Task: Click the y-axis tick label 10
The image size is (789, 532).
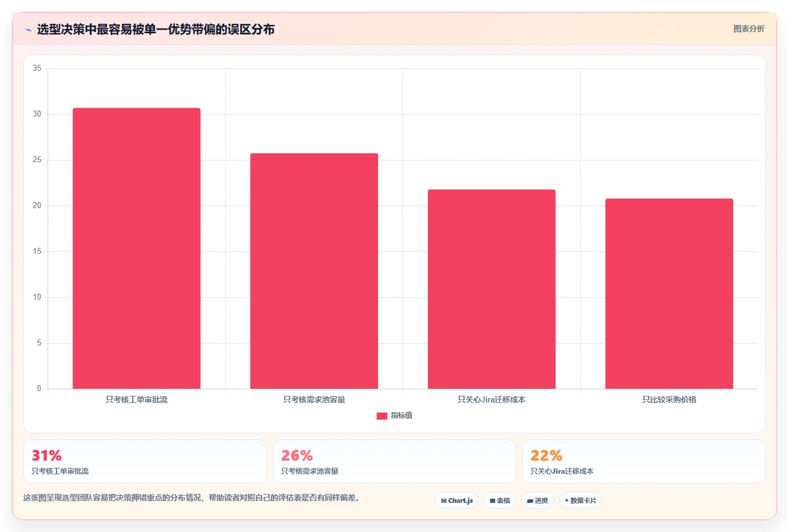Action: click(37, 297)
